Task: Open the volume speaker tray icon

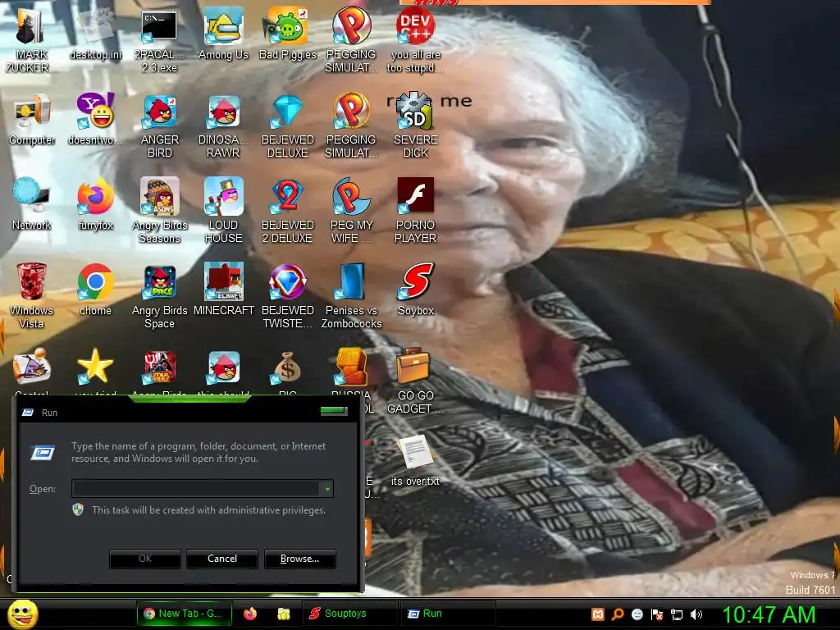Action: point(696,614)
